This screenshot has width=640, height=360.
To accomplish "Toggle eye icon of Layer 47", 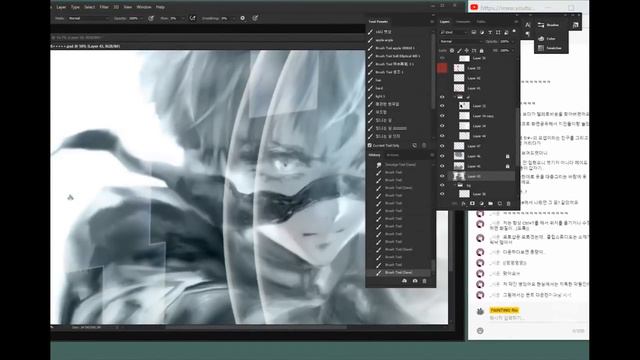I will point(442,146).
